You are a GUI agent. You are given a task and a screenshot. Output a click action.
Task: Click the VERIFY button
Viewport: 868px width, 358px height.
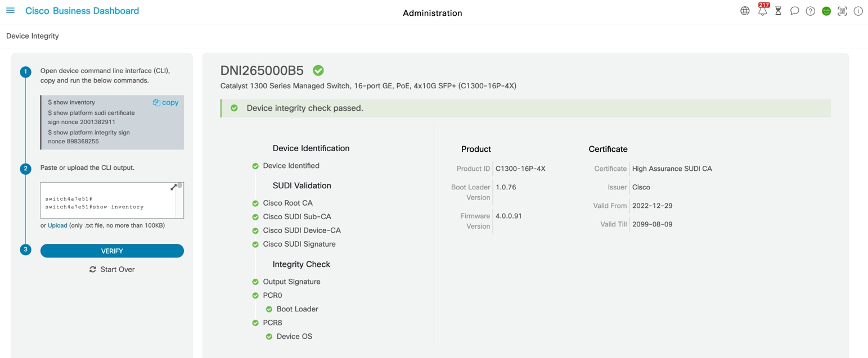[x=112, y=251]
